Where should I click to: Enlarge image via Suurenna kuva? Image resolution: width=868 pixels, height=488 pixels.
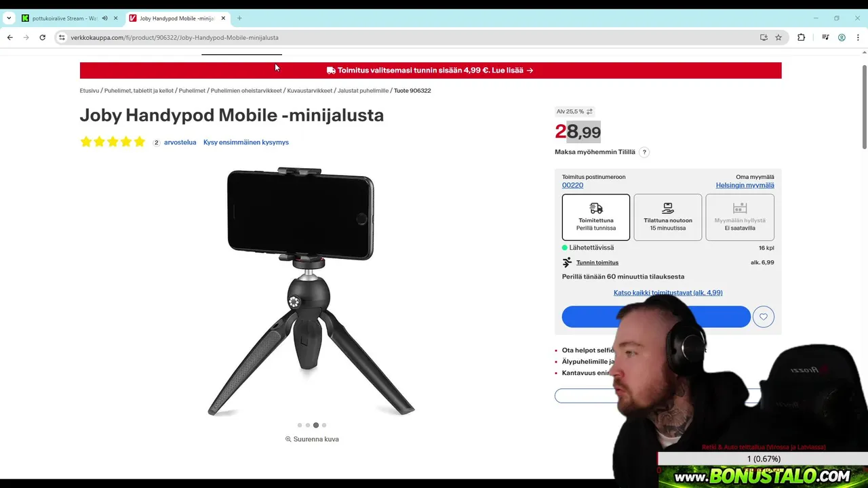[312, 439]
